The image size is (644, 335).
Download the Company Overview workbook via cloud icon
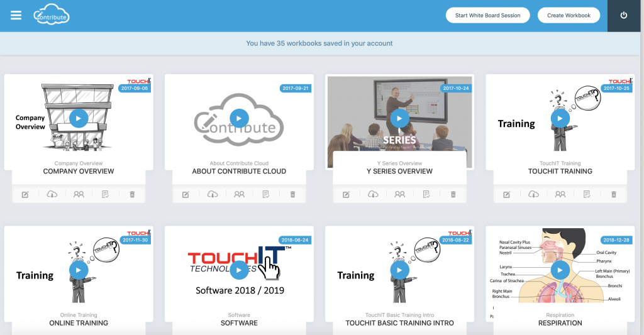pos(52,194)
